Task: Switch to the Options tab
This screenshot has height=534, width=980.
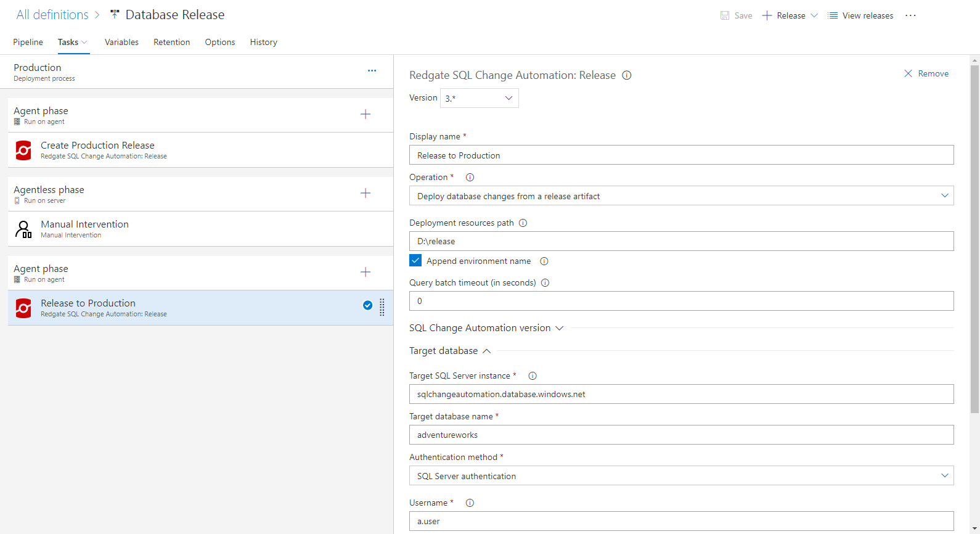Action: (220, 42)
